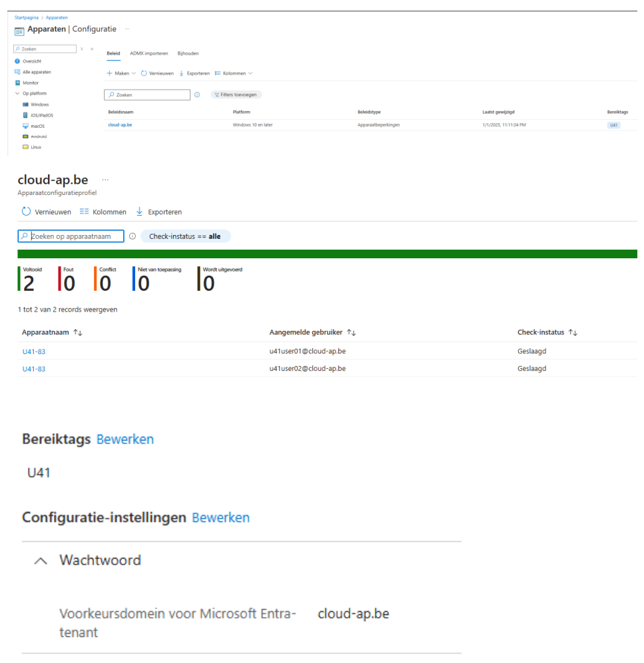
Task: Go to Startpagina breadcrumb
Action: tap(26, 17)
